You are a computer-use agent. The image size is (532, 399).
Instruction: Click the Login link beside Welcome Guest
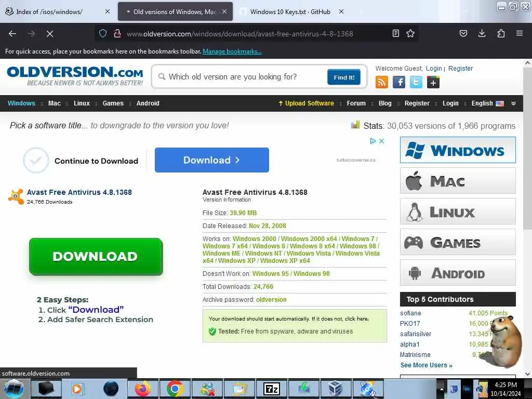[434, 69]
